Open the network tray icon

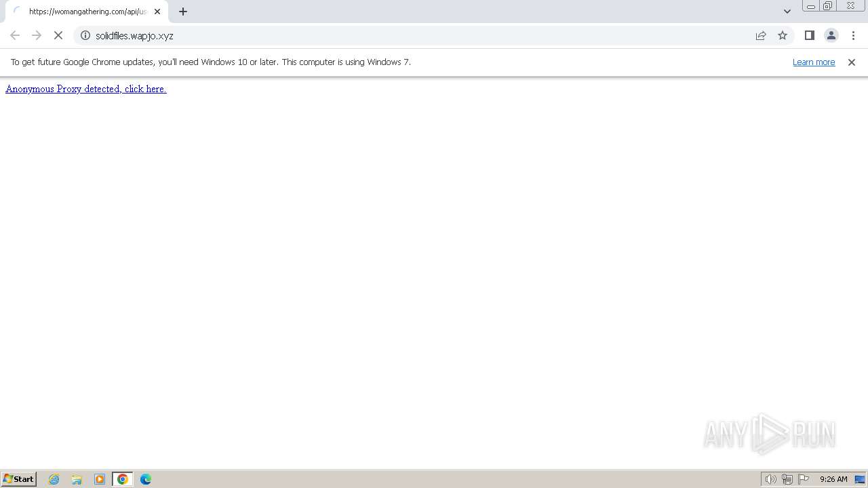tap(787, 479)
